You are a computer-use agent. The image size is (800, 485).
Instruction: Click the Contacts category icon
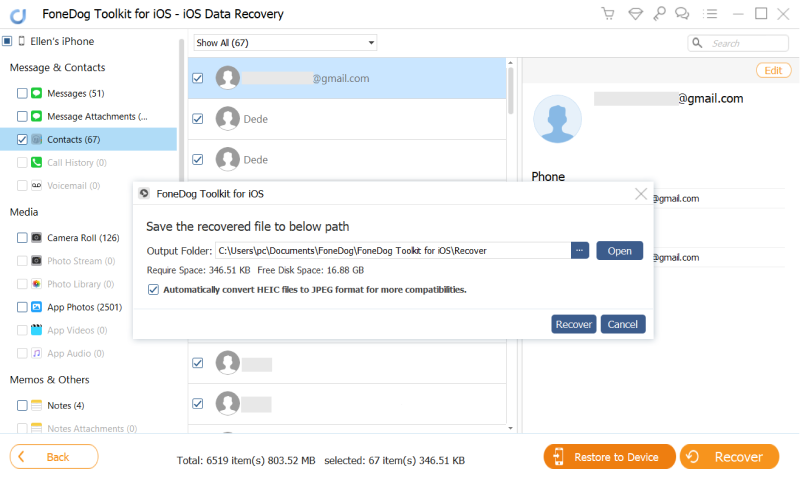(36, 139)
